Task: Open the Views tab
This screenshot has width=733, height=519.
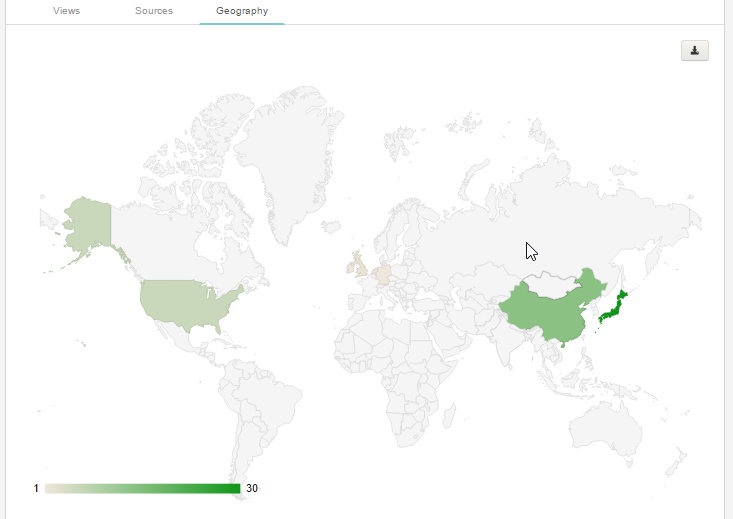Action: tap(66, 11)
